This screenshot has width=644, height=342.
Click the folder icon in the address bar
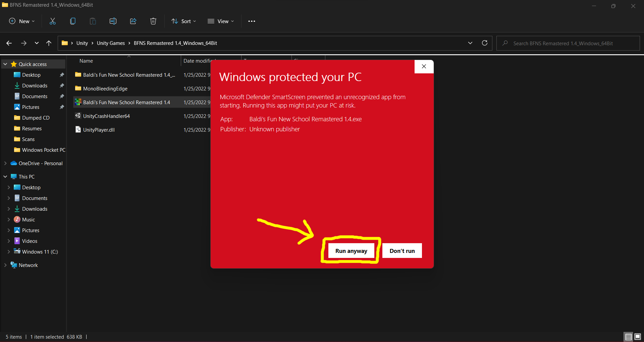65,43
